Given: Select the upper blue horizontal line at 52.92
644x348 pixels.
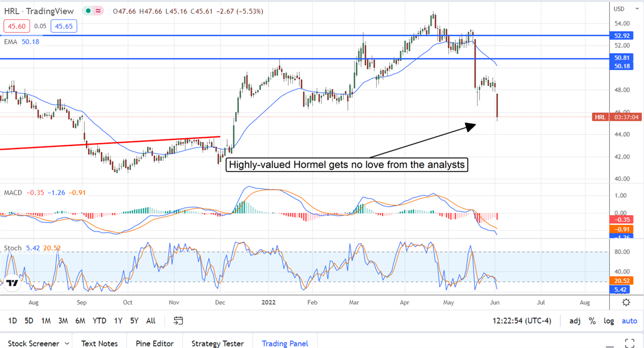Looking at the screenshot, I should pyautogui.click(x=304, y=36).
